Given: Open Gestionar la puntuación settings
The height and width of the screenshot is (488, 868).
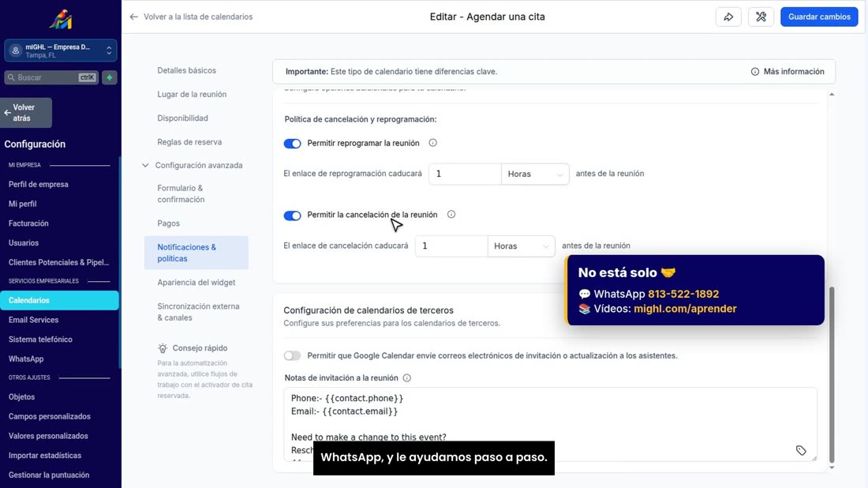Looking at the screenshot, I should (x=49, y=474).
